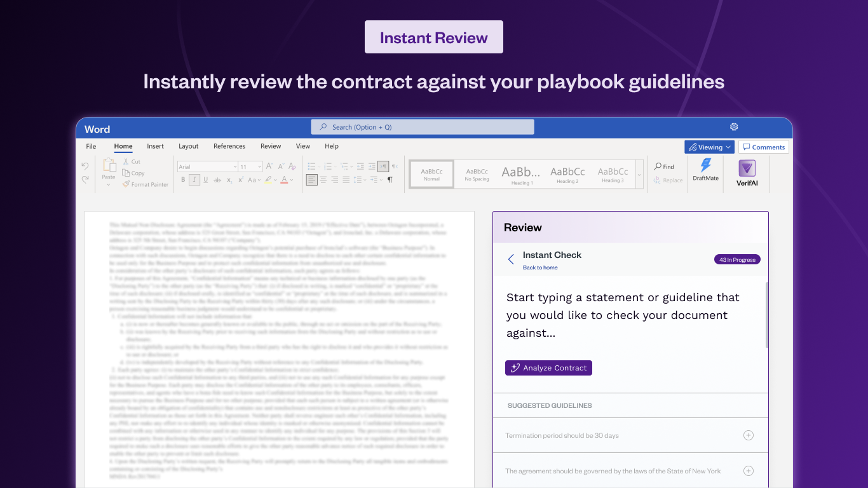Click the Paste clipboard icon
Viewport: 868px width, 488px height.
[x=109, y=165]
